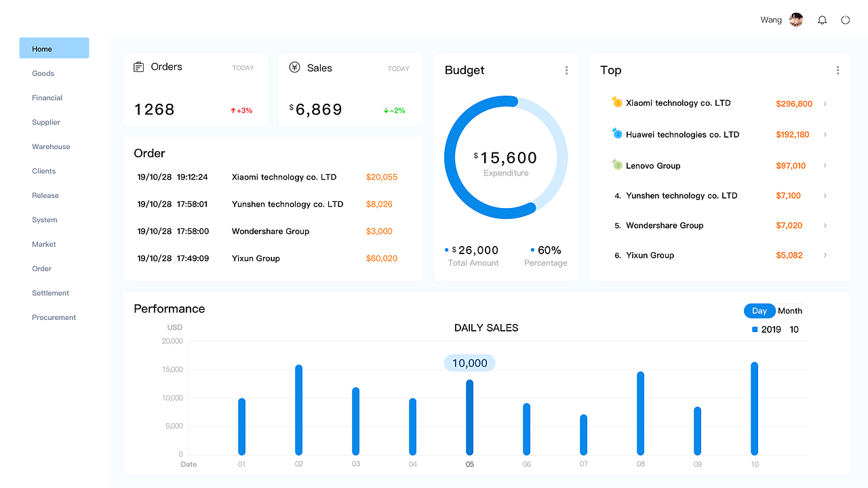
Task: Click the blue rank 2 medal icon
Action: 617,134
